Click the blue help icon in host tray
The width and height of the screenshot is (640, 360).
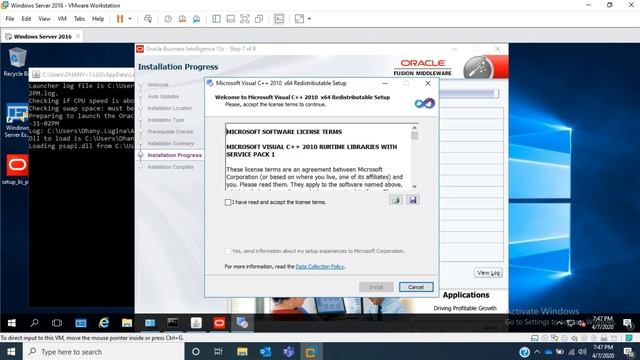click(524, 352)
